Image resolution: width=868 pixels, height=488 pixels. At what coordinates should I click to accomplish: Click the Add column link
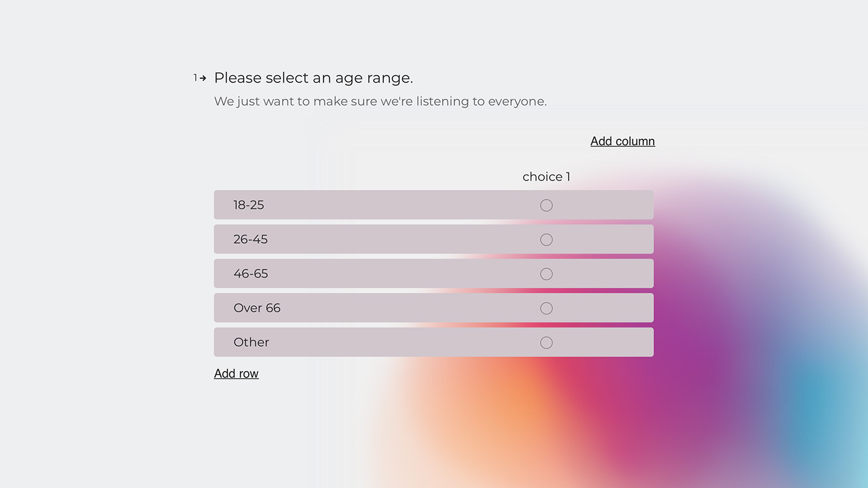click(x=622, y=141)
